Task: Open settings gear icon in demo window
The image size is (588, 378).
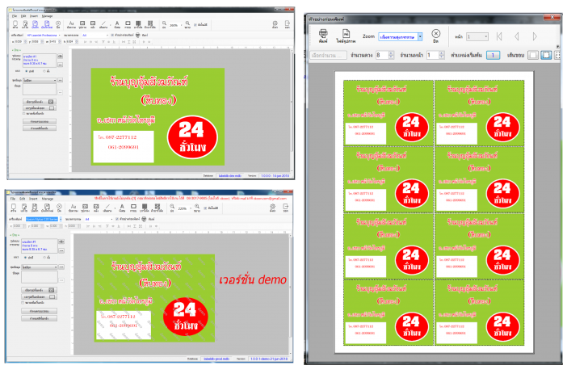Action: click(x=273, y=208)
